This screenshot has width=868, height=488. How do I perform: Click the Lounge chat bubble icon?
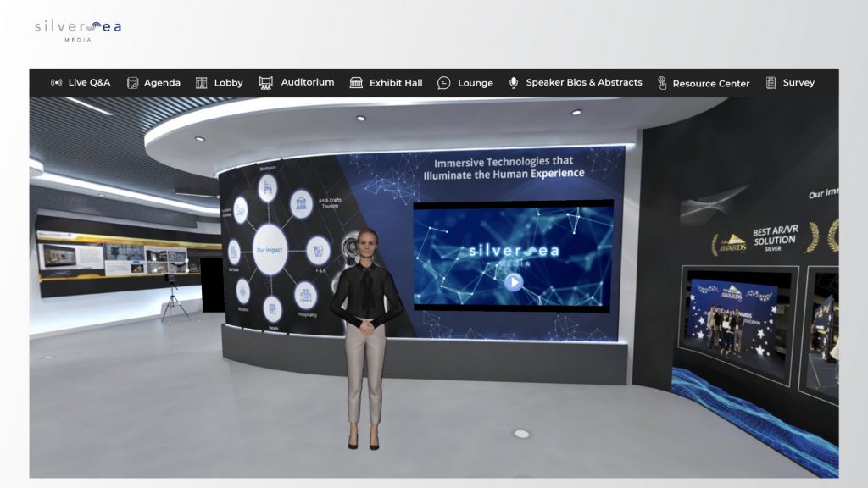coord(443,83)
